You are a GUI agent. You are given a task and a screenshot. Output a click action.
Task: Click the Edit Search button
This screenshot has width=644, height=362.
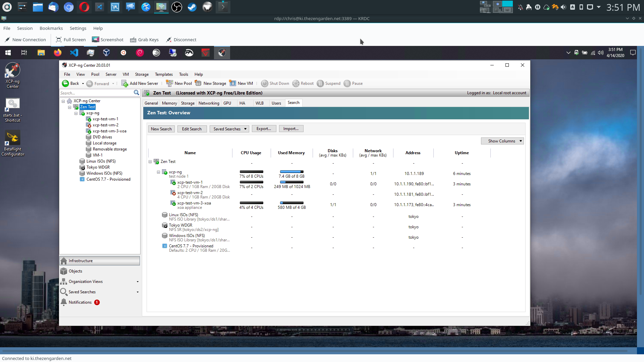coord(192,129)
